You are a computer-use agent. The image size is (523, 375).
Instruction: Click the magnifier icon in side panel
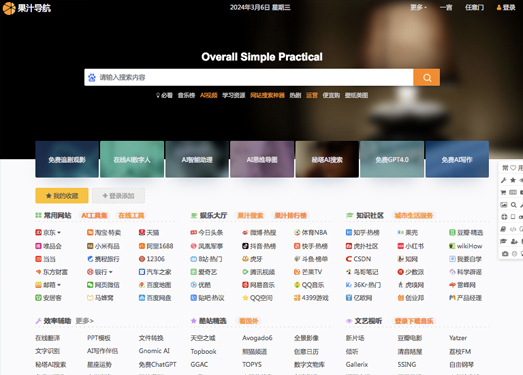click(514, 205)
